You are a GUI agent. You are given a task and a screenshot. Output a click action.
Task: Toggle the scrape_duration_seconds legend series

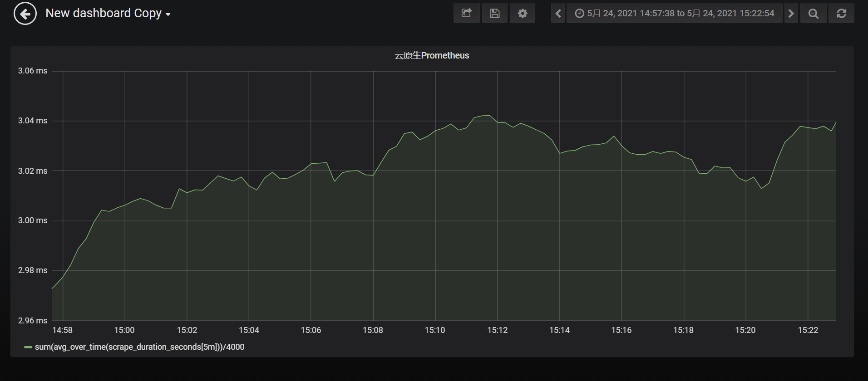139,347
